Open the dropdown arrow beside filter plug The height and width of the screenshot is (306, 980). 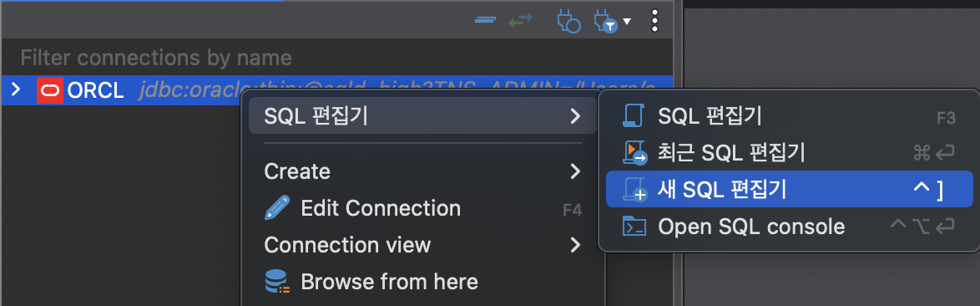(627, 21)
